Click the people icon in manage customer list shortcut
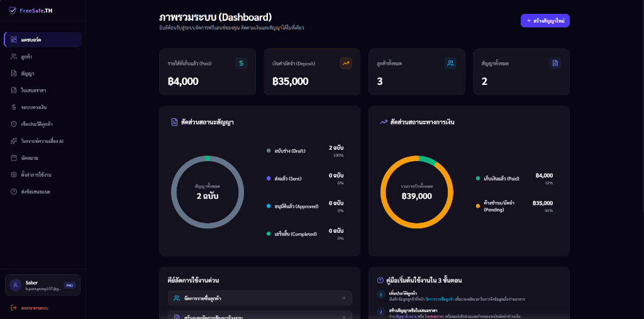 point(177,298)
